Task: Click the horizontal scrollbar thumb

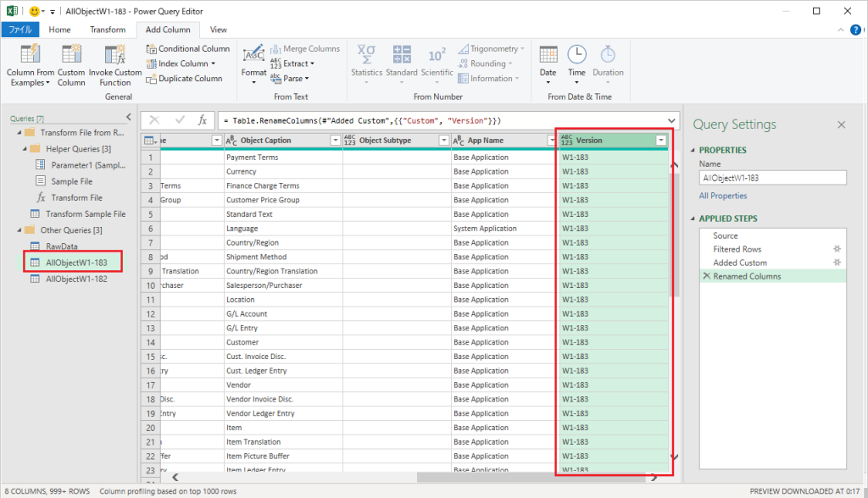Action: click(x=531, y=477)
